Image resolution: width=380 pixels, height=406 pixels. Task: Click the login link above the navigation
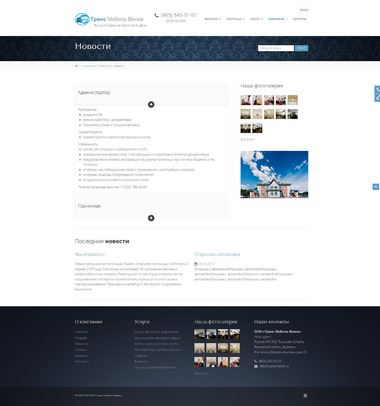pos(304,10)
